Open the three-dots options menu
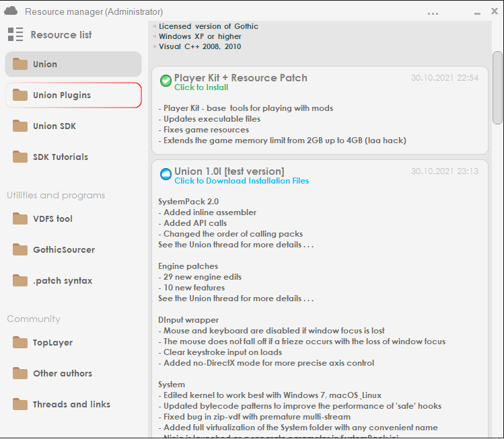The height and width of the screenshot is (439, 504). click(x=433, y=13)
